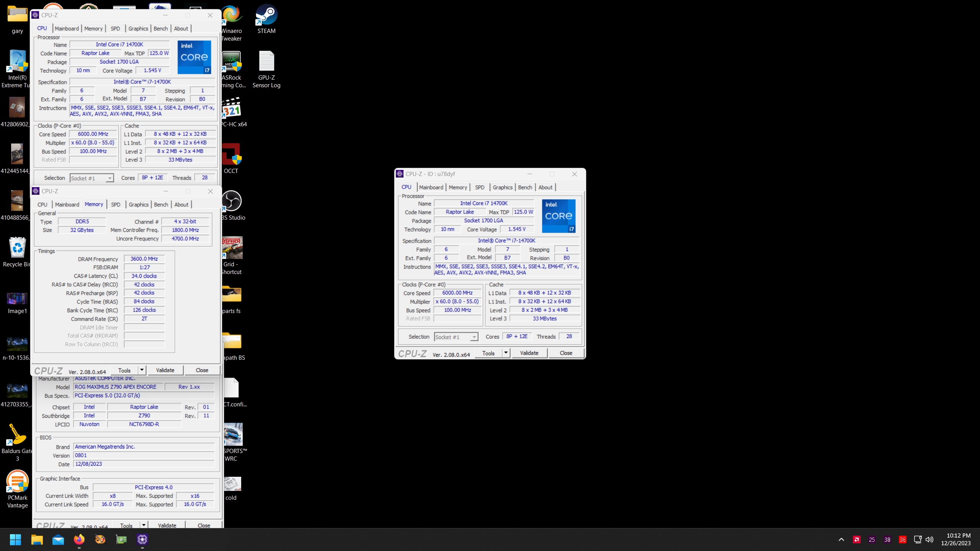Screen dimensions: 980x551
Task: Click Validate in right CPU-Z window
Action: 529,353
